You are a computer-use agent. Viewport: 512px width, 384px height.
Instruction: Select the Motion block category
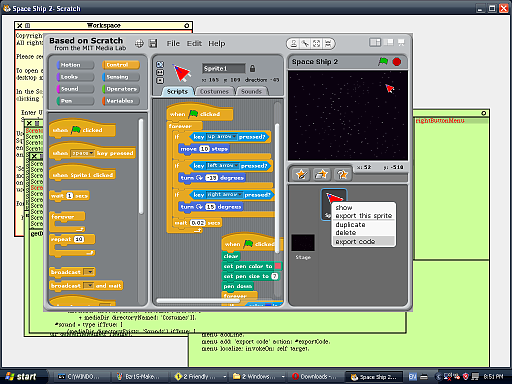[75, 65]
